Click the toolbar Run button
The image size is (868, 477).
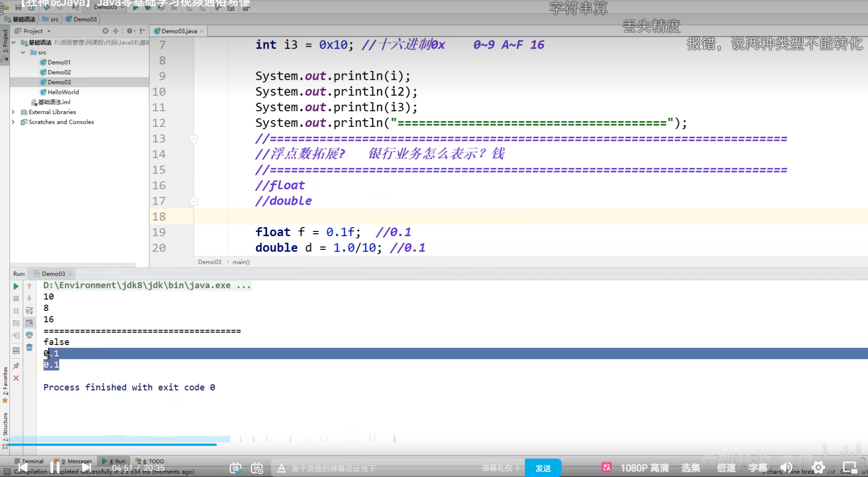pos(136,7)
